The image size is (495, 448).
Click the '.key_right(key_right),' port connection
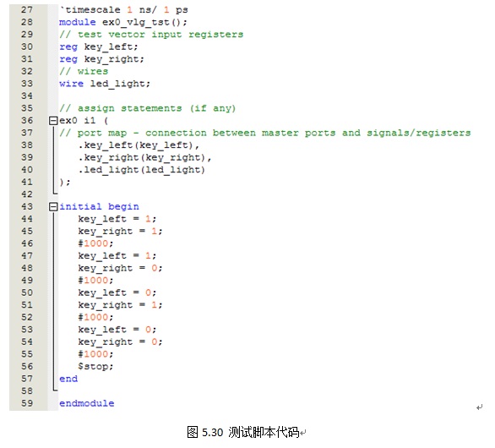coord(145,158)
